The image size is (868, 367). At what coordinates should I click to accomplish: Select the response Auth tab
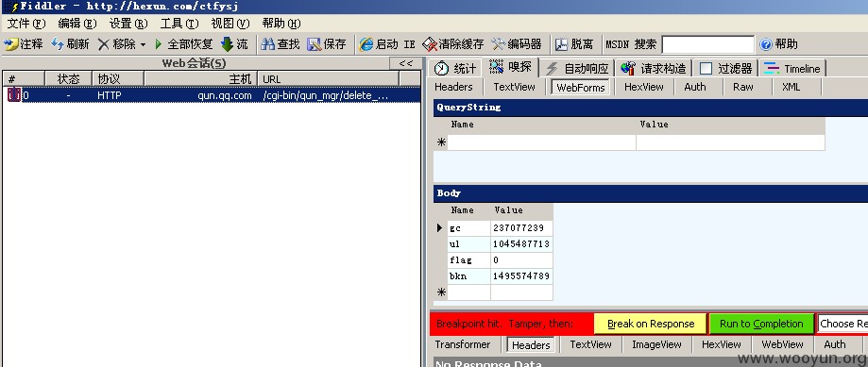coord(835,344)
